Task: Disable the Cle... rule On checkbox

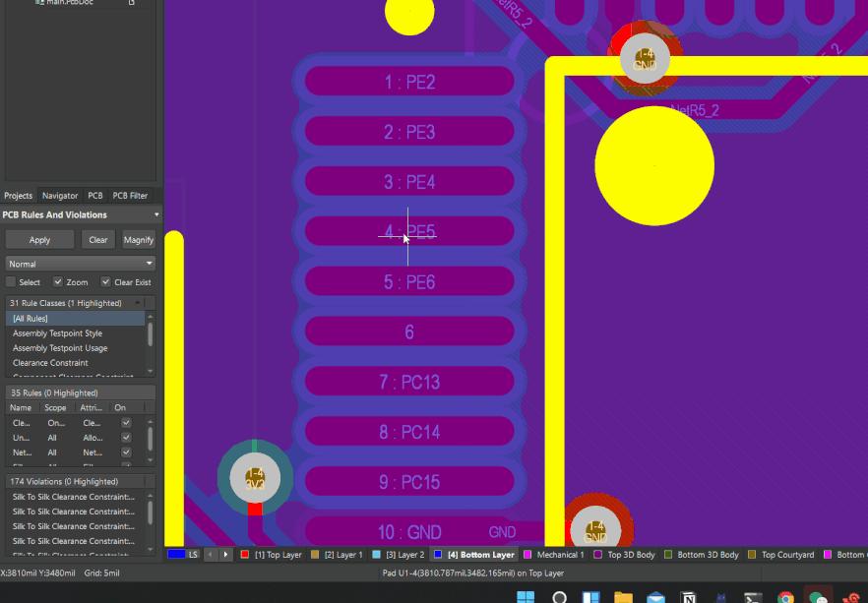Action: point(126,423)
